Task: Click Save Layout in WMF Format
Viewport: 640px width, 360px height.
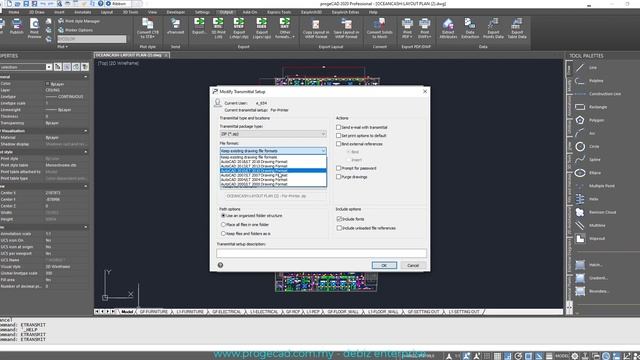Action: [346, 28]
